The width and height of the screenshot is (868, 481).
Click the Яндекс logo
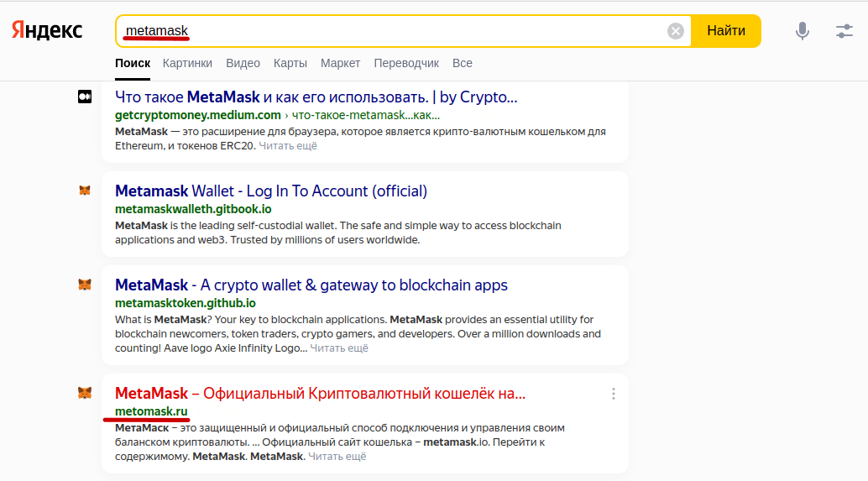pyautogui.click(x=47, y=30)
